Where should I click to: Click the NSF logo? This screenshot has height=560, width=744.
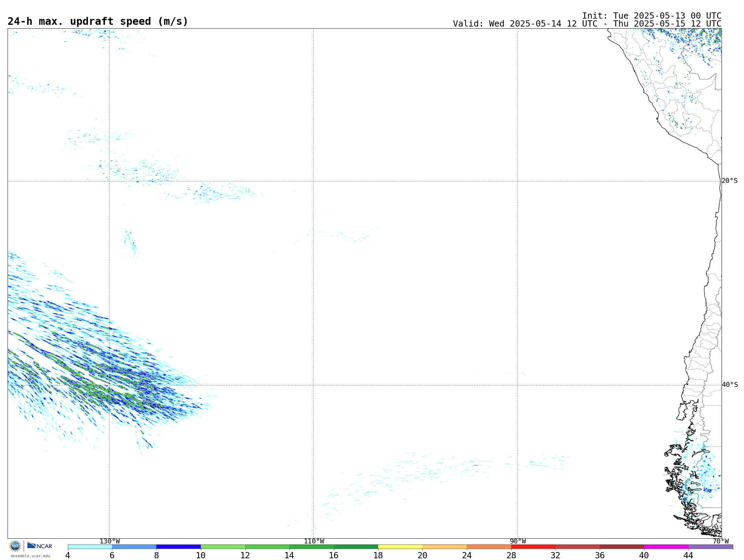(x=15, y=546)
